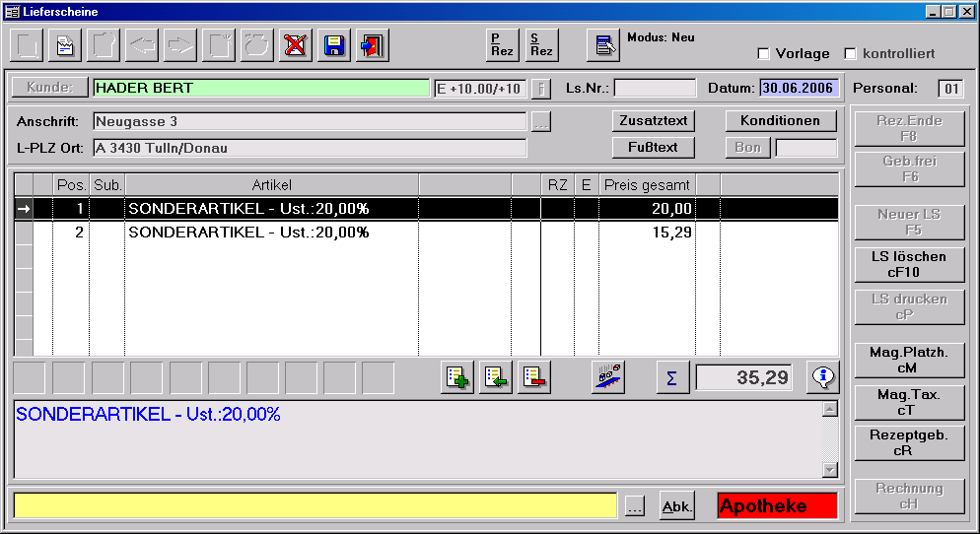Image resolution: width=980 pixels, height=534 pixels.
Task: Select position 2 SONDERARTIKEL row
Action: [x=248, y=233]
